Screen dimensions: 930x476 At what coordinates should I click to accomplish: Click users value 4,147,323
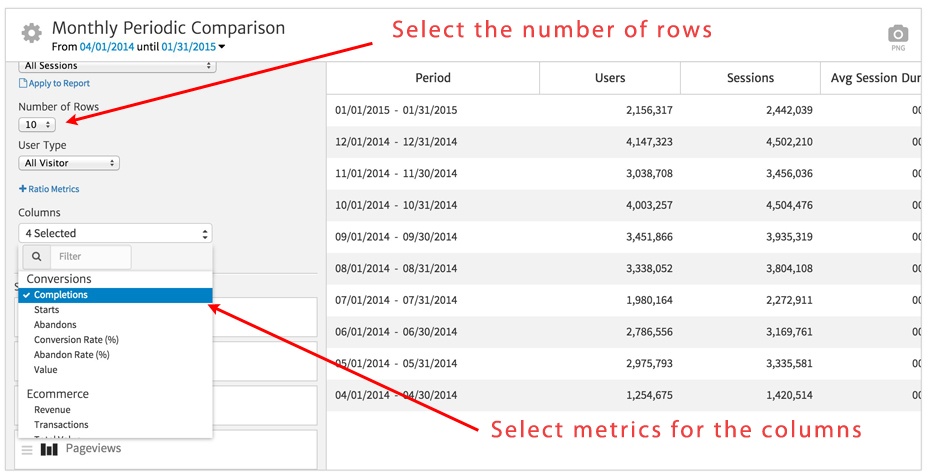pyautogui.click(x=649, y=142)
